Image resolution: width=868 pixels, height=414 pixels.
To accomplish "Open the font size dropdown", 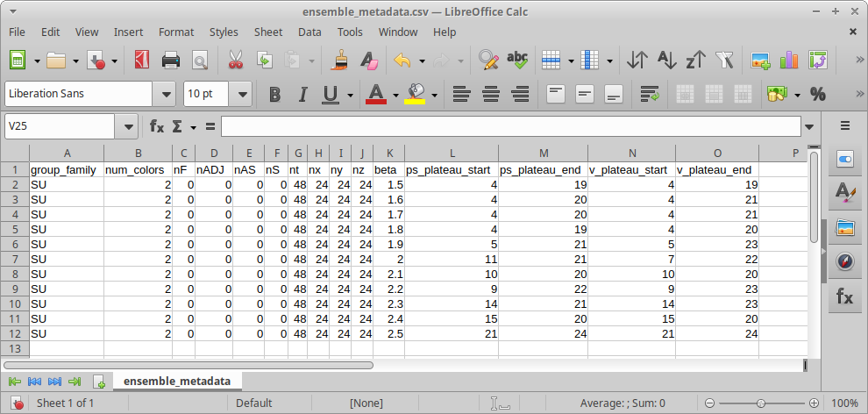I will coord(241,94).
